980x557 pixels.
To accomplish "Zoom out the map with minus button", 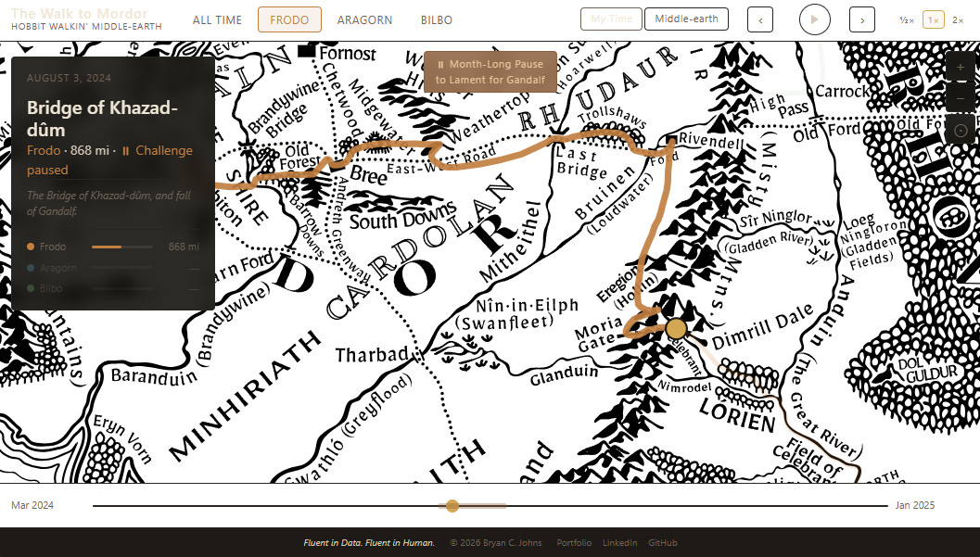I will (961, 98).
